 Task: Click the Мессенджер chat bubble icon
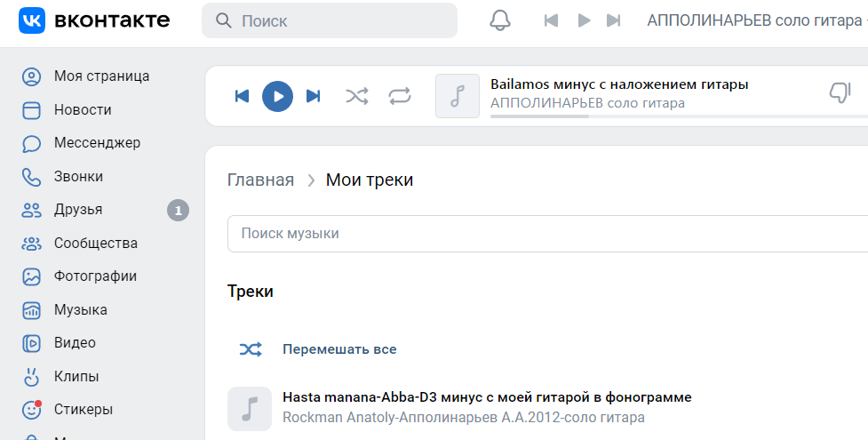(32, 143)
